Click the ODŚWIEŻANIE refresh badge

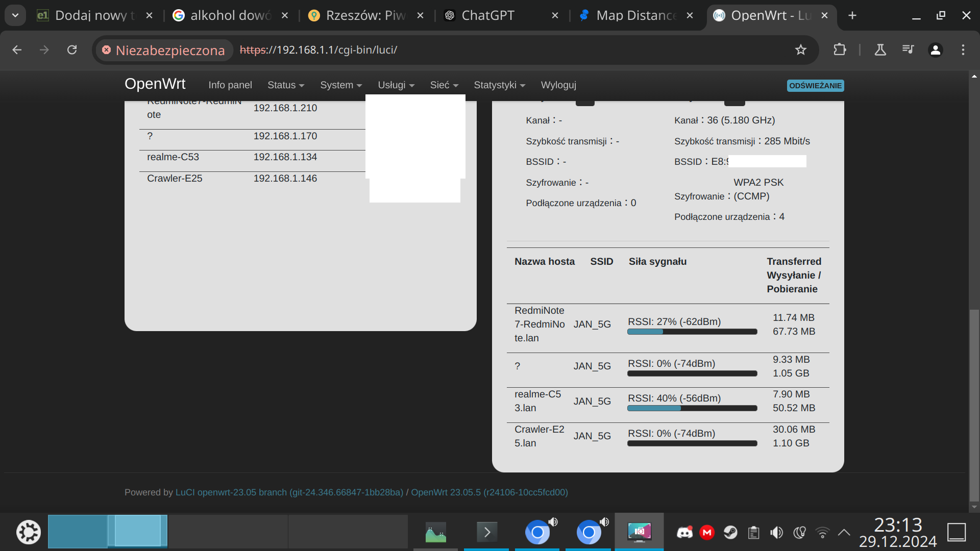coord(815,86)
